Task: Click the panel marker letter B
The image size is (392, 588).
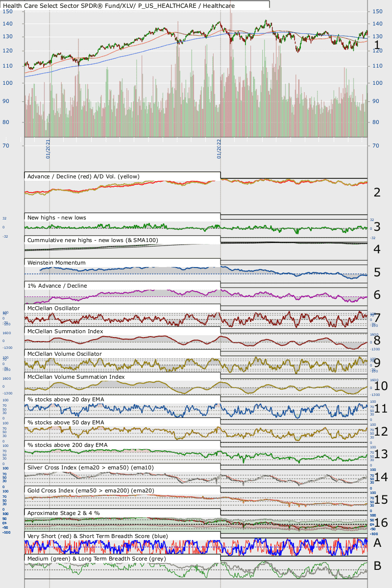Action: [377, 566]
